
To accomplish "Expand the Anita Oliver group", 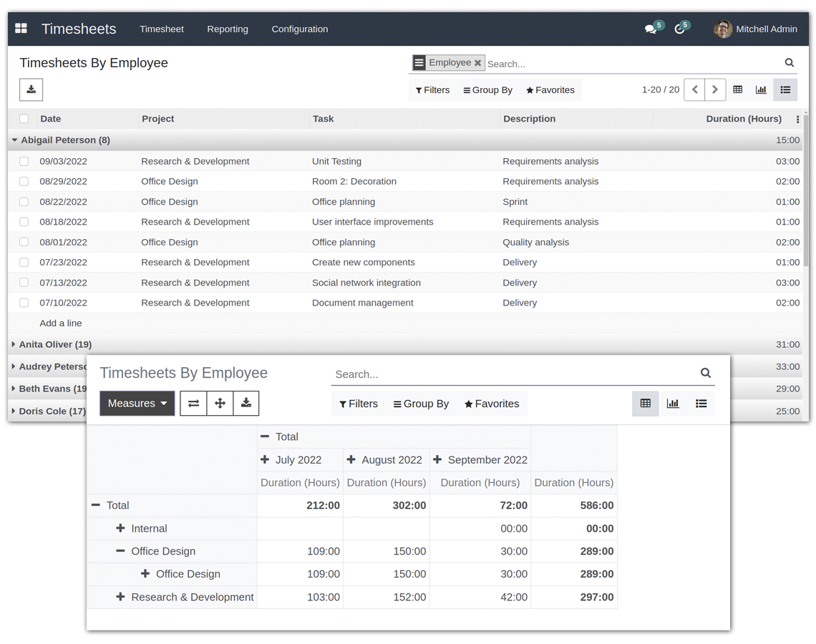I will point(55,344).
